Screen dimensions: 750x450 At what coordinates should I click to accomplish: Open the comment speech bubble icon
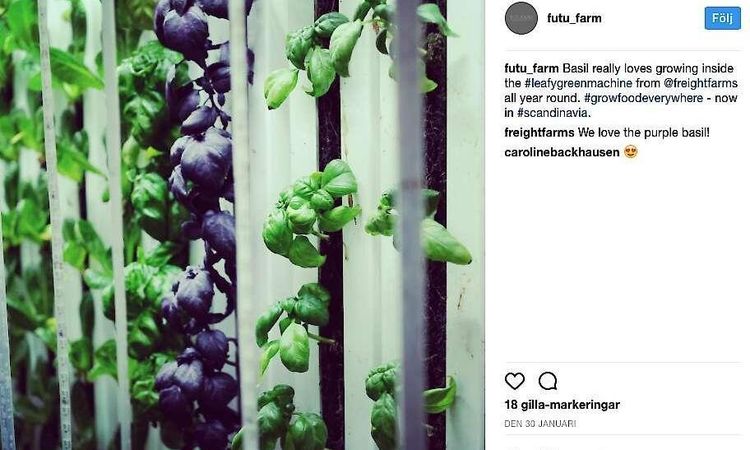(x=547, y=381)
